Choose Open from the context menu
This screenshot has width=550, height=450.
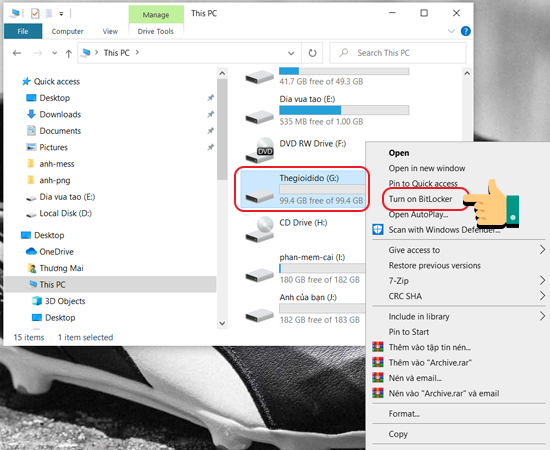tap(399, 153)
